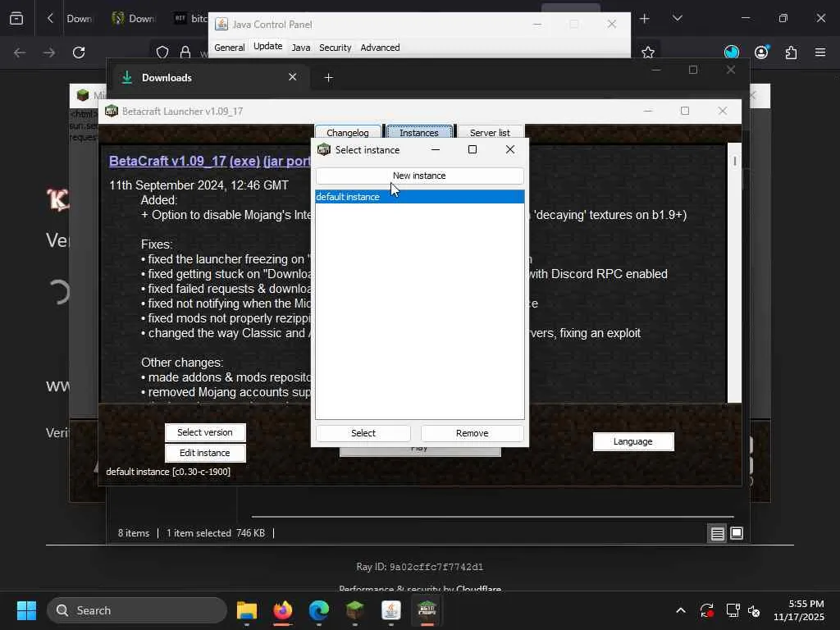Click the browser forward button
Image resolution: width=840 pixels, height=630 pixels.
(x=49, y=52)
